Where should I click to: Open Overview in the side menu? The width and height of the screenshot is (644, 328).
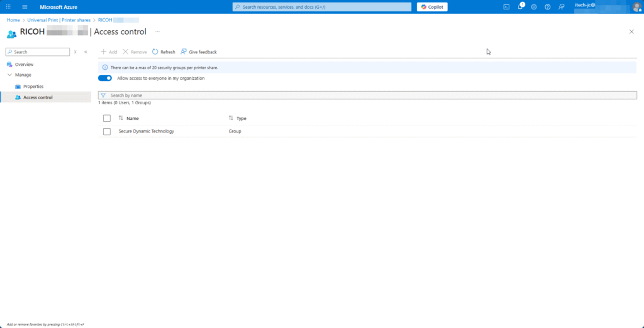tap(24, 65)
